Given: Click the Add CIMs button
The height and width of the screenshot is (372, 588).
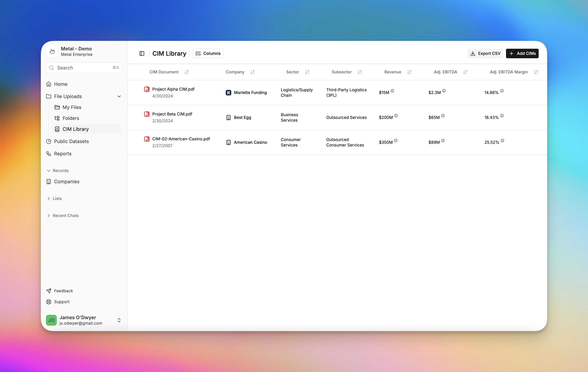Looking at the screenshot, I should coord(522,53).
